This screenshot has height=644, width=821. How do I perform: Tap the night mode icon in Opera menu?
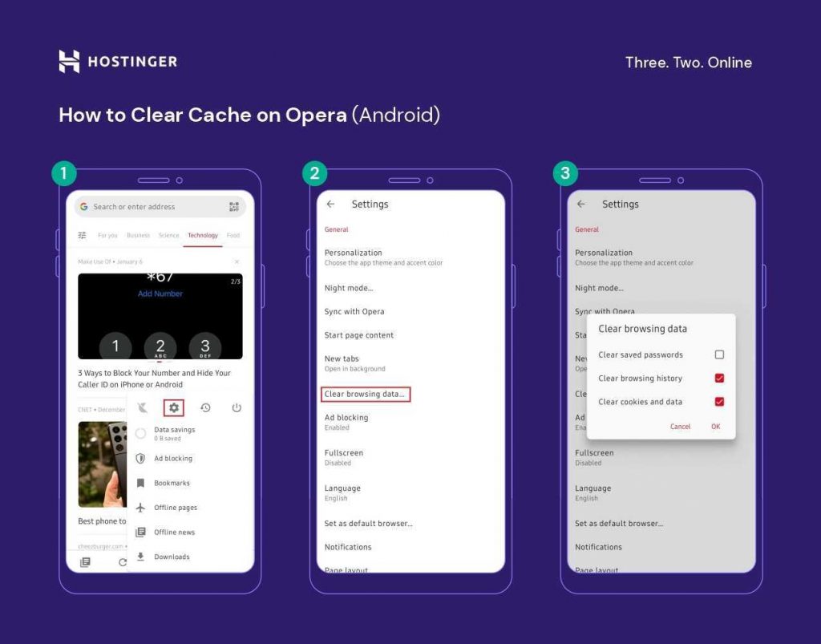(143, 407)
